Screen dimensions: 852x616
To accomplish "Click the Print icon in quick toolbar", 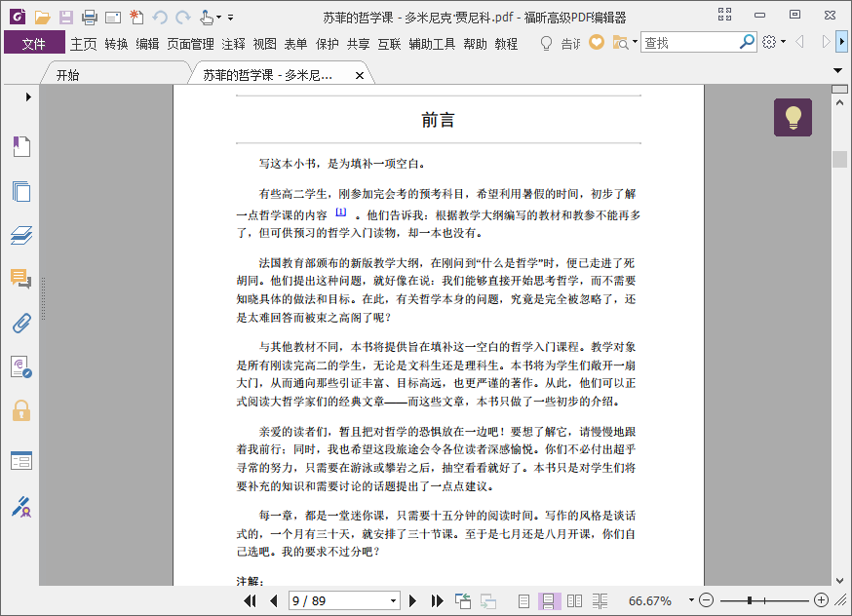I will pyautogui.click(x=90, y=17).
